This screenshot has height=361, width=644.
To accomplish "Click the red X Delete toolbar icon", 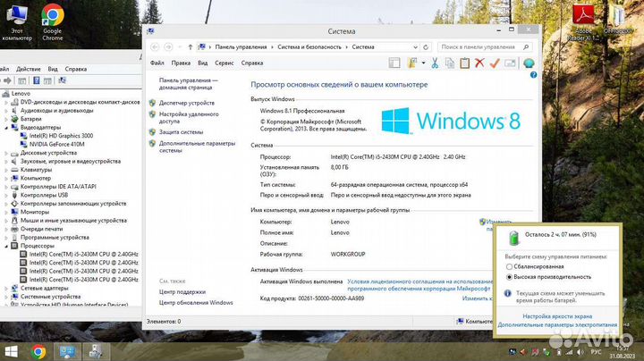I will pyautogui.click(x=479, y=63).
